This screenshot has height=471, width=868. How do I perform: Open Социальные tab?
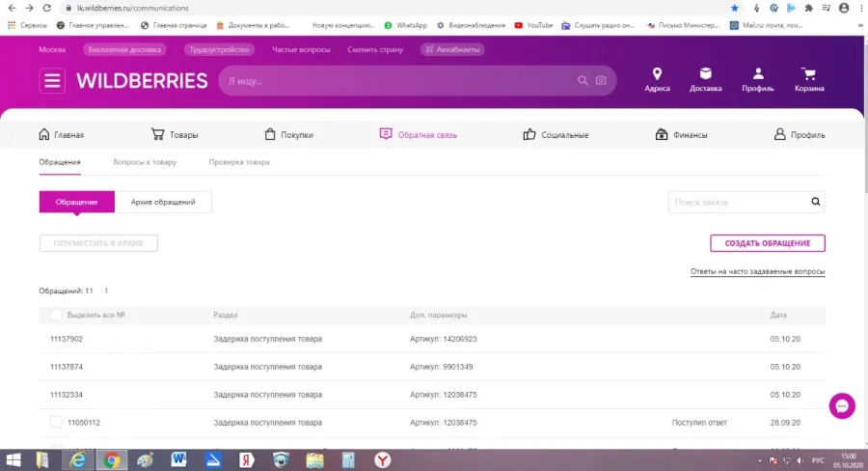tap(556, 135)
